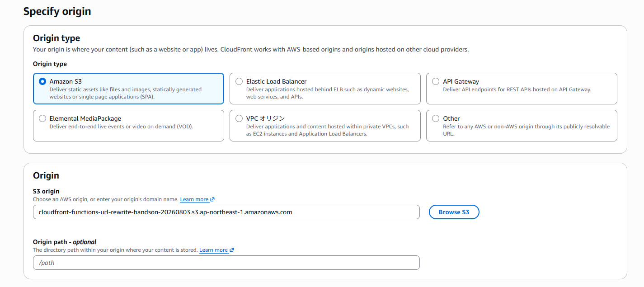Click external link icon beside S3 origin Learn more

click(x=212, y=199)
